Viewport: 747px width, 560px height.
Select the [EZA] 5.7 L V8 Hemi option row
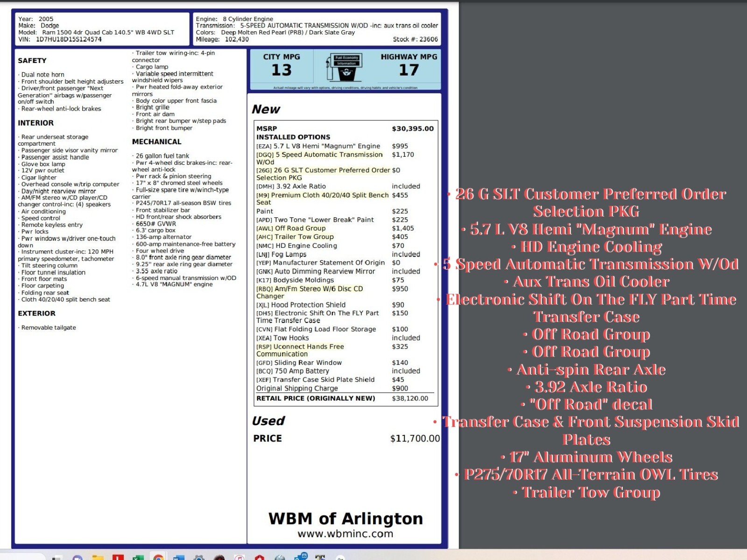[332, 146]
